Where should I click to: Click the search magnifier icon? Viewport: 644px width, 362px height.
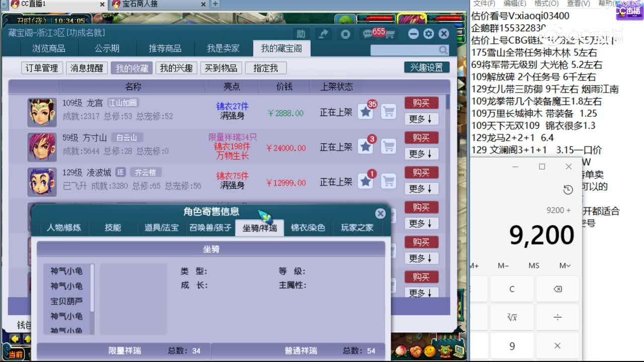tap(443, 50)
